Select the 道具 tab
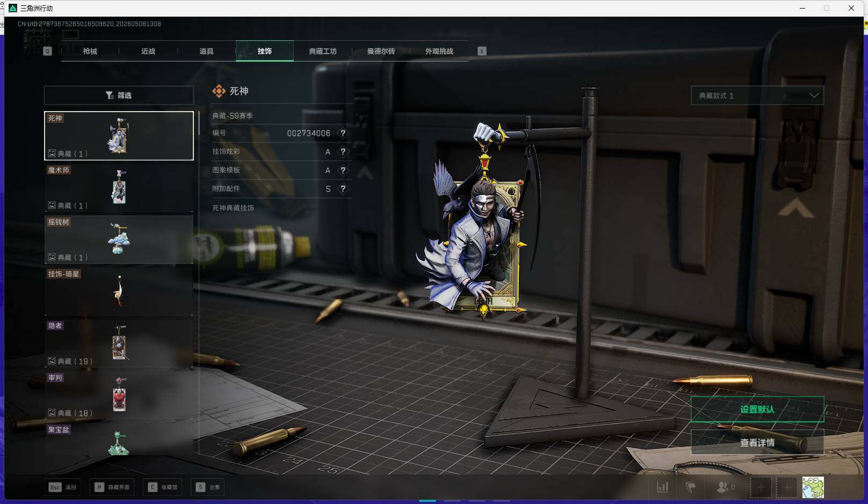 206,51
